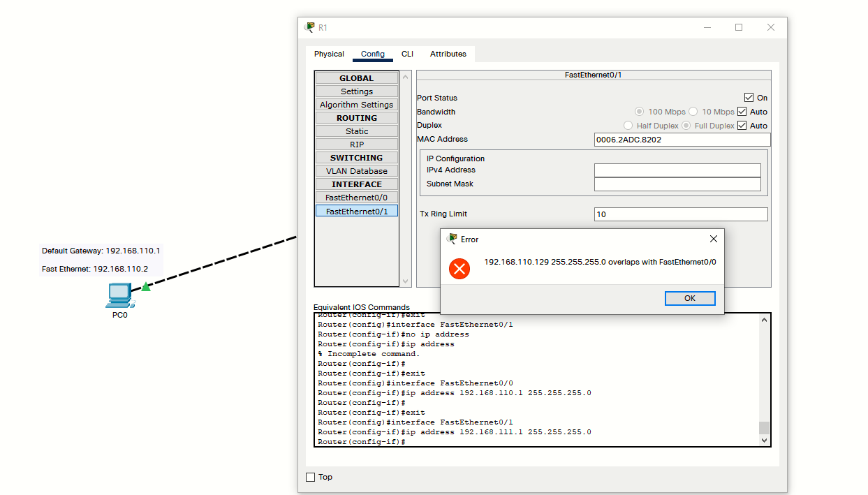Image resolution: width=868 pixels, height=495 pixels.
Task: Toggle the Port Status On checkbox
Action: (747, 97)
